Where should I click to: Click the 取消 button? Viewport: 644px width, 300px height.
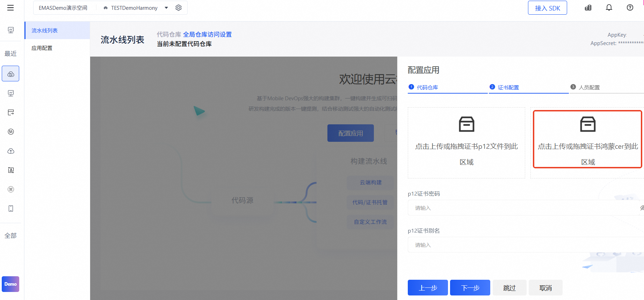(x=545, y=288)
